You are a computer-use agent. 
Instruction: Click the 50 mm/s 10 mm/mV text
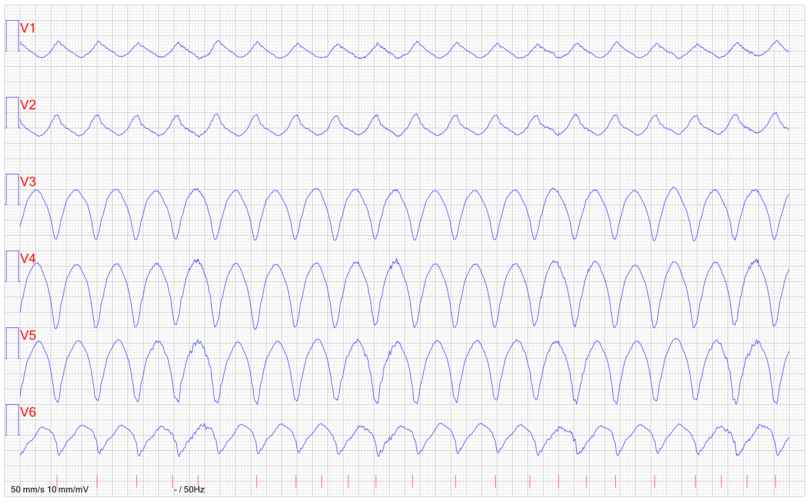(x=50, y=490)
